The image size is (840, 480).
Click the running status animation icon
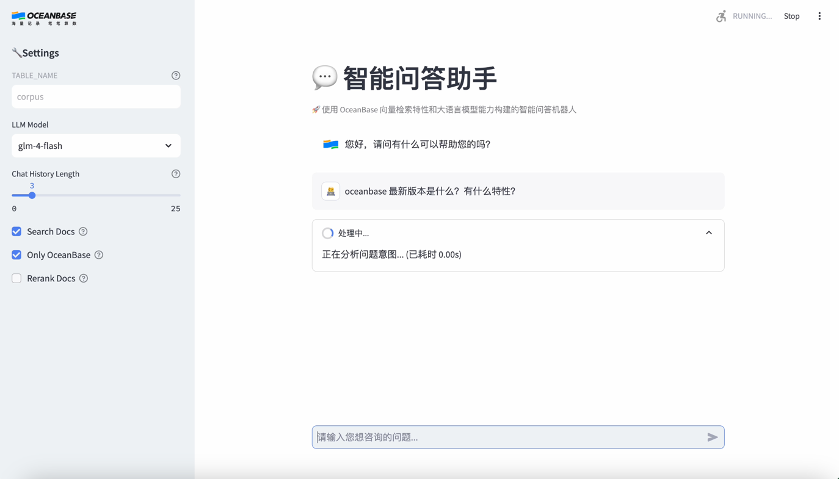[721, 16]
